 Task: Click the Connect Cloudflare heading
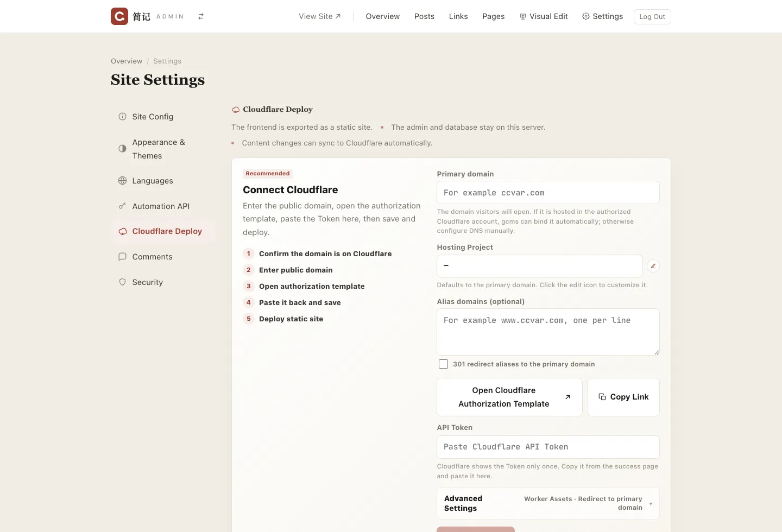[291, 190]
